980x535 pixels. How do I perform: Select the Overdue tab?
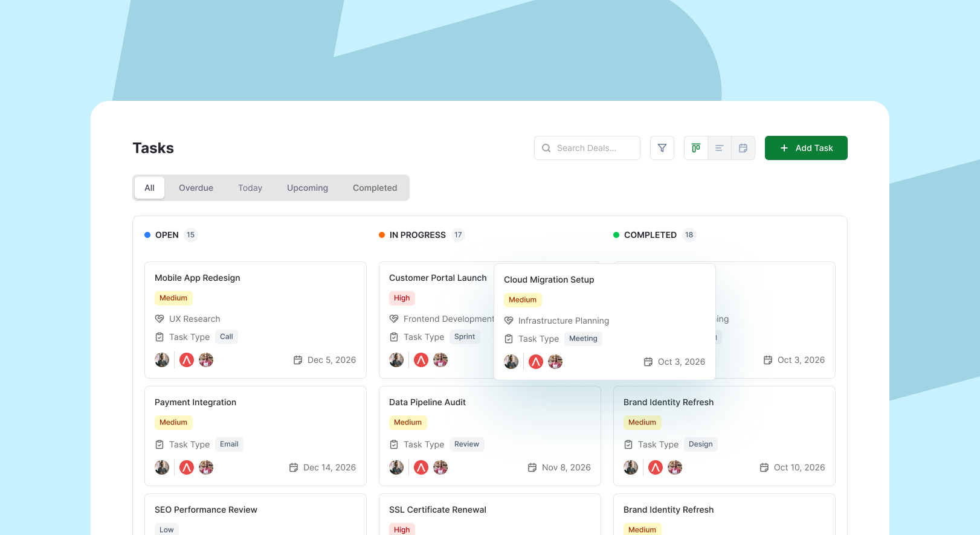coord(196,188)
